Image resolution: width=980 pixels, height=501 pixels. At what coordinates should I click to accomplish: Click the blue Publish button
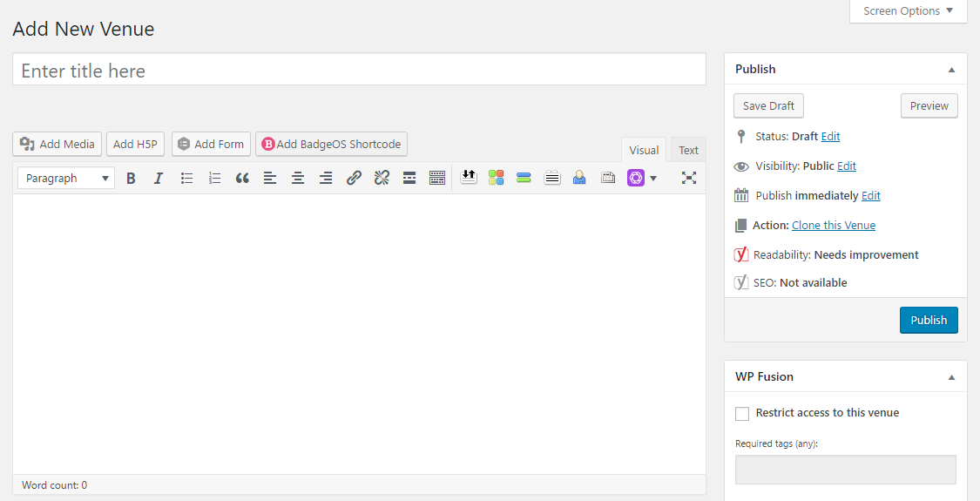tap(929, 320)
